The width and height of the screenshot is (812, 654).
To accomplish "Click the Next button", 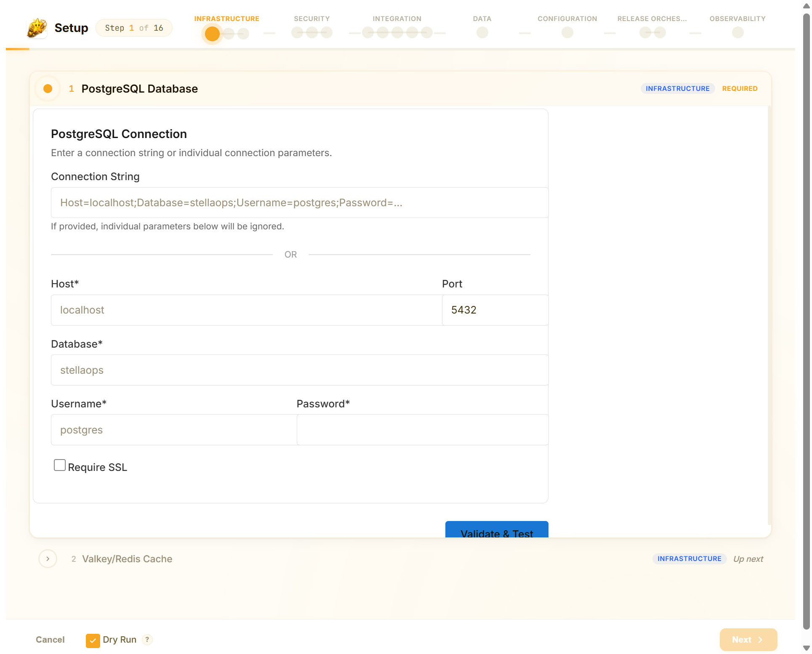I will point(748,639).
